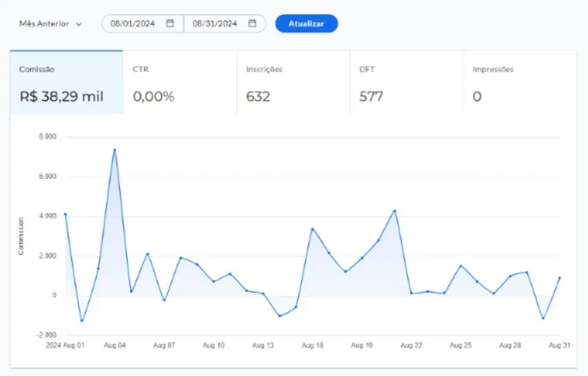
Task: Click the first data point on Aug 01
Action: (65, 214)
